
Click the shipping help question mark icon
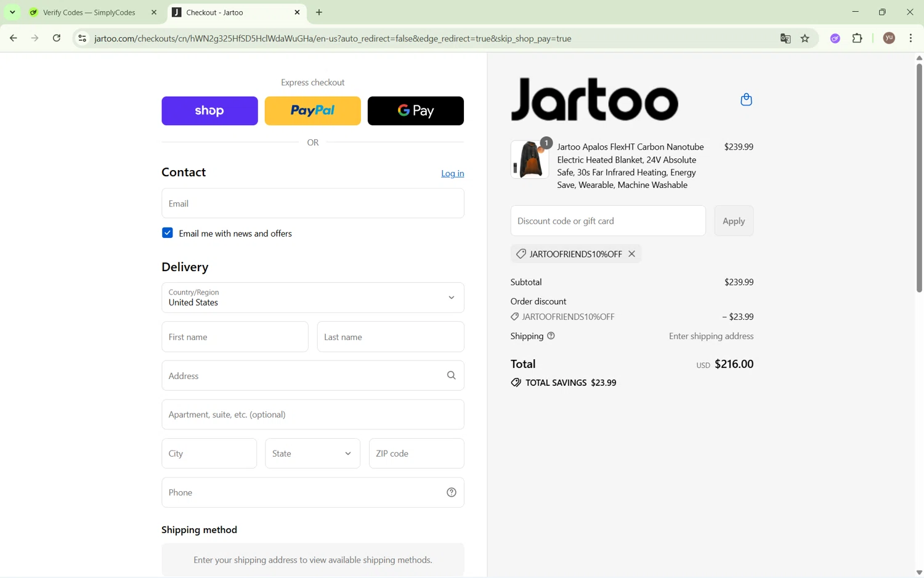pyautogui.click(x=551, y=336)
